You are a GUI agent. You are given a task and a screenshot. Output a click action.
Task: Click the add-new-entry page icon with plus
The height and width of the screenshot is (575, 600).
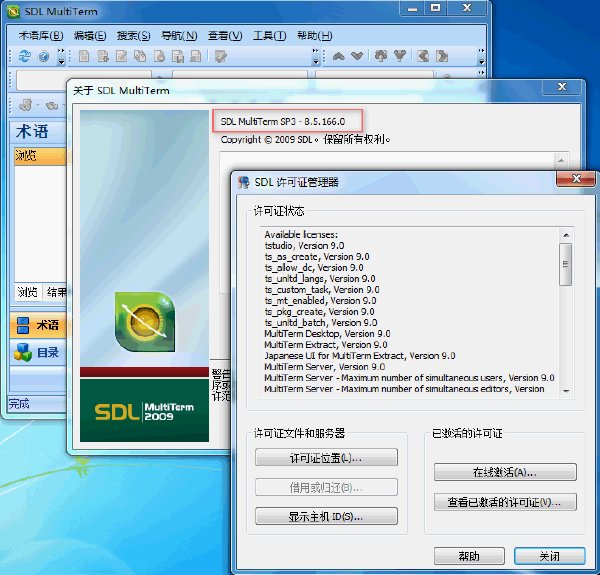[103, 56]
